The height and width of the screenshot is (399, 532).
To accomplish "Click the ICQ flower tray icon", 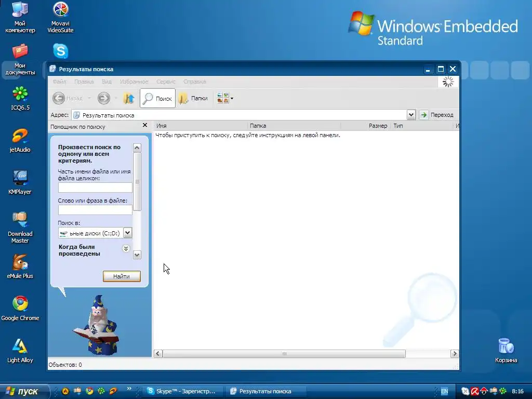I will (x=503, y=391).
